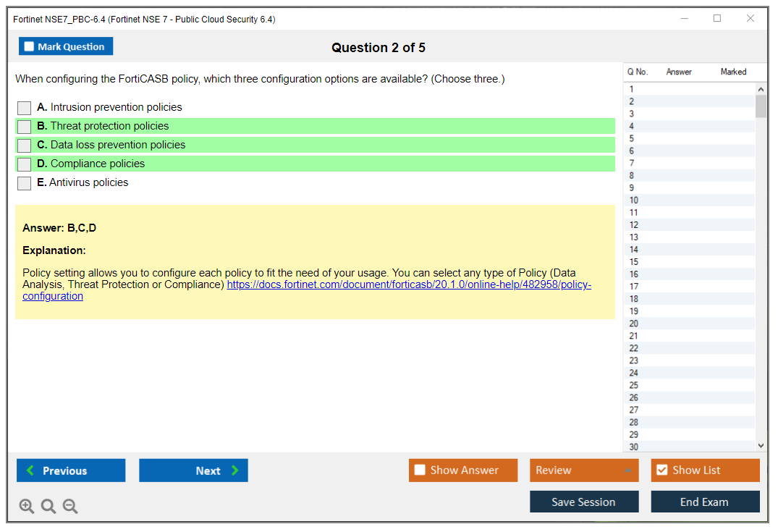This screenshot has height=532, width=778.
Task: Go to the Previous question
Action: (71, 470)
